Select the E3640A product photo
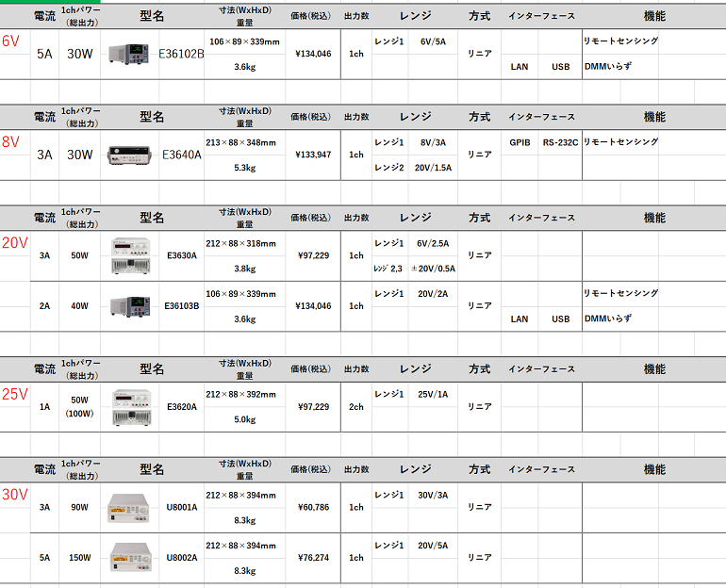The width and height of the screenshot is (726, 588). (x=129, y=155)
